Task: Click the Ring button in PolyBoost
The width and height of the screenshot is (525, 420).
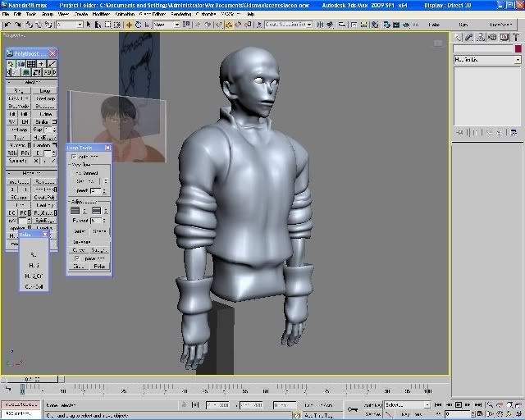Action: 20,90
